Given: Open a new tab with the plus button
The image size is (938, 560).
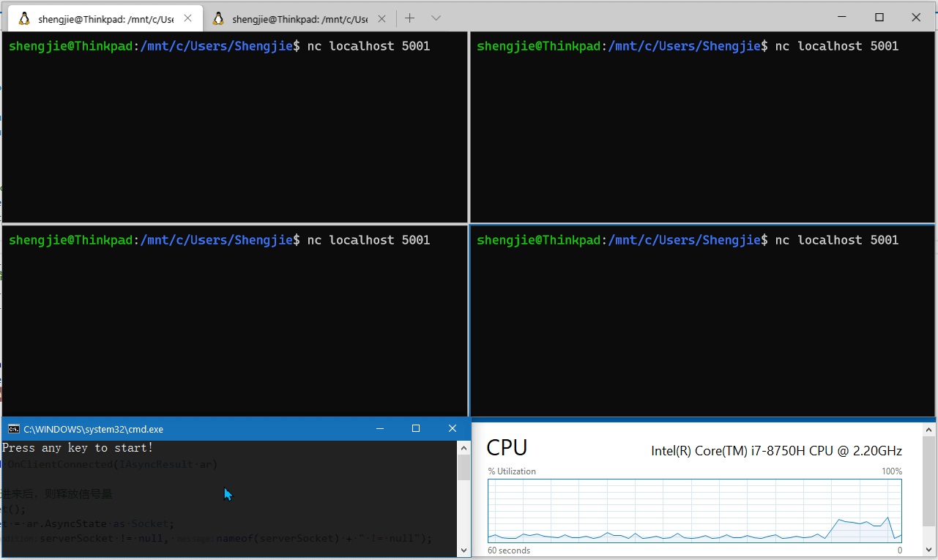Looking at the screenshot, I should coord(410,18).
